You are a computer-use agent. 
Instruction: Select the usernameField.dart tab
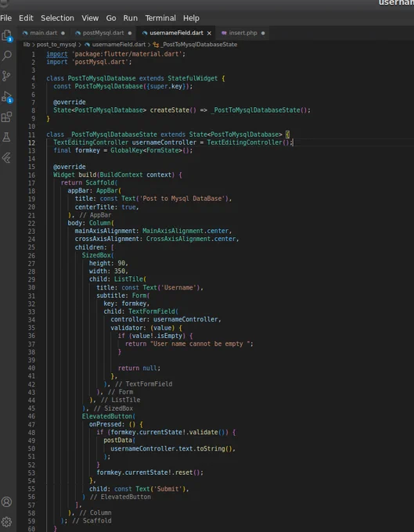(x=176, y=33)
